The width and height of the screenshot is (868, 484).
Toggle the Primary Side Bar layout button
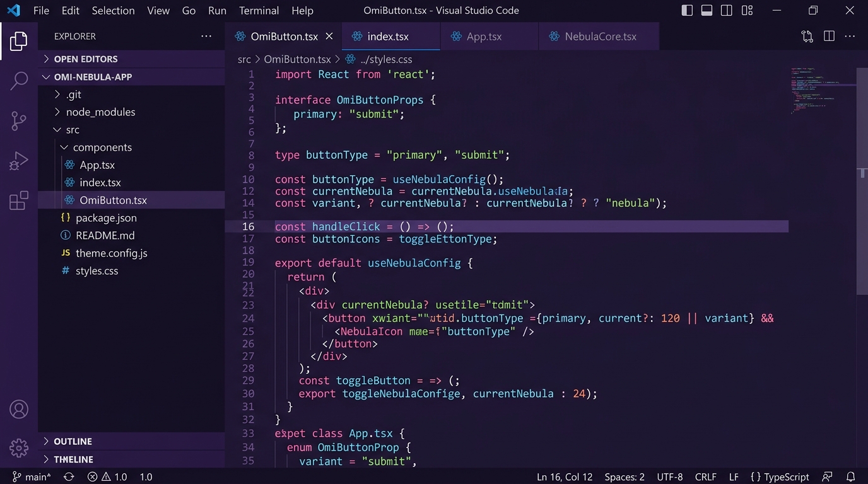tap(688, 11)
